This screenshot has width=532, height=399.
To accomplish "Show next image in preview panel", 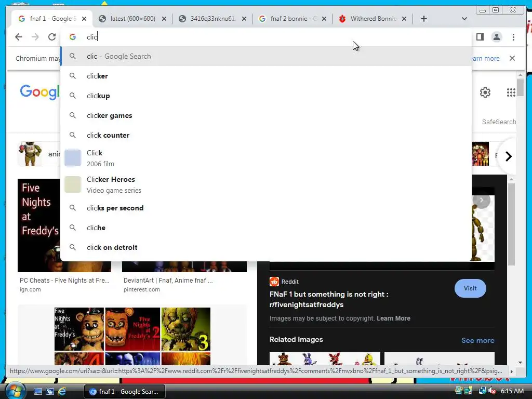I will 482,200.
